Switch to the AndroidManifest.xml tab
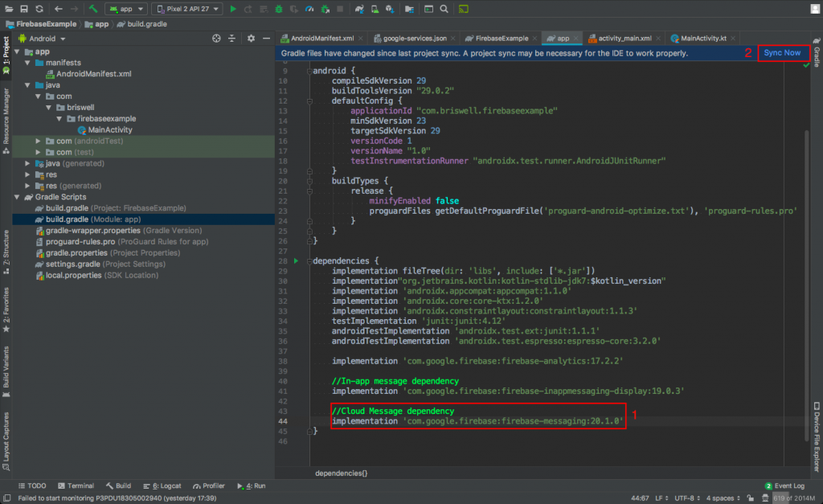 coord(320,39)
